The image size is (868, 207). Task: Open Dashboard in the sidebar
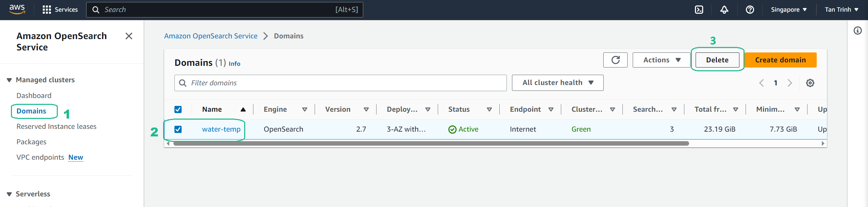[x=34, y=96]
